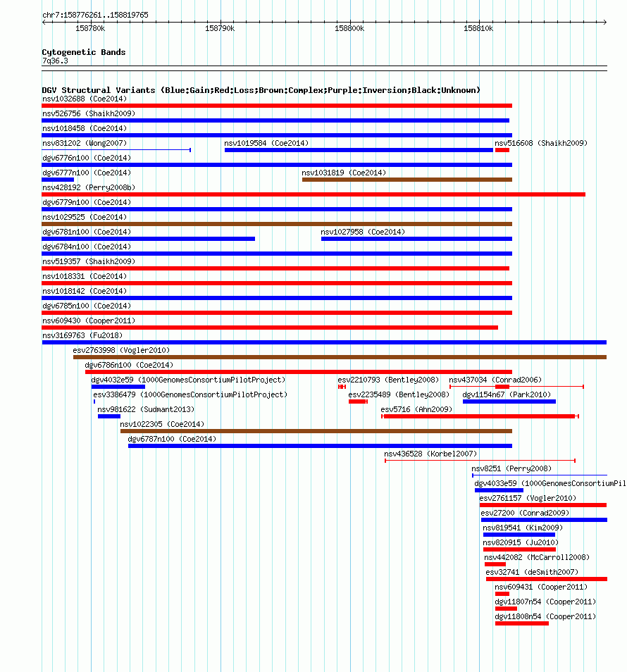Click the thin red line under nsv436528
This screenshot has height=672, width=627.
pyautogui.click(x=480, y=461)
